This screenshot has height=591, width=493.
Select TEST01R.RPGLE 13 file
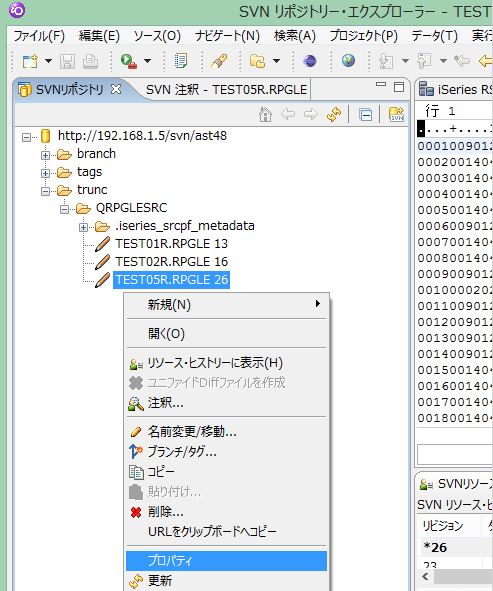pos(171,244)
